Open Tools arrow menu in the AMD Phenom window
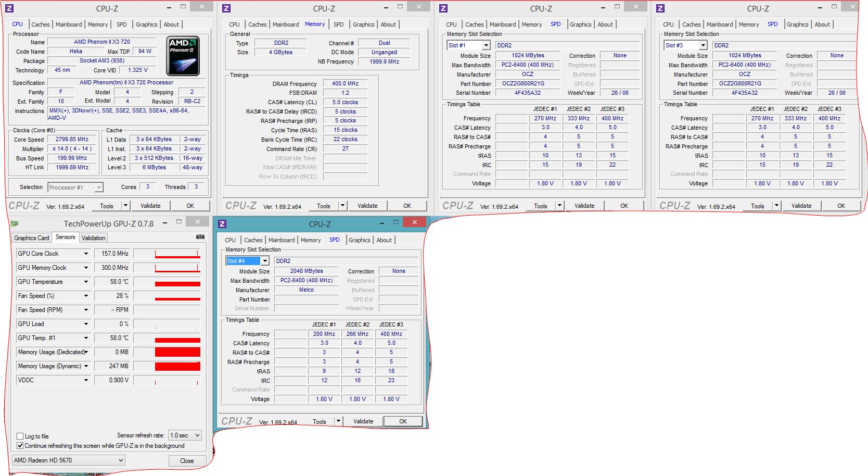Viewport: 868px width, 476px height. (x=125, y=206)
